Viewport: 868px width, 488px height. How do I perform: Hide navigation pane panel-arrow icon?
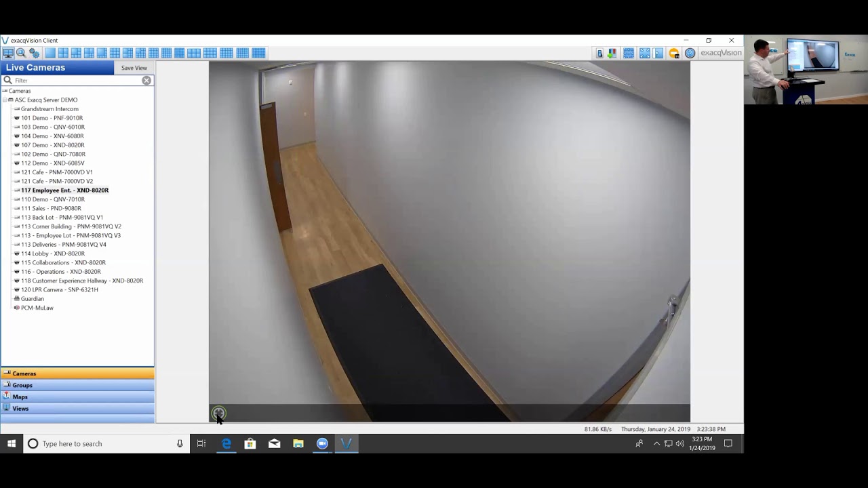(x=658, y=53)
